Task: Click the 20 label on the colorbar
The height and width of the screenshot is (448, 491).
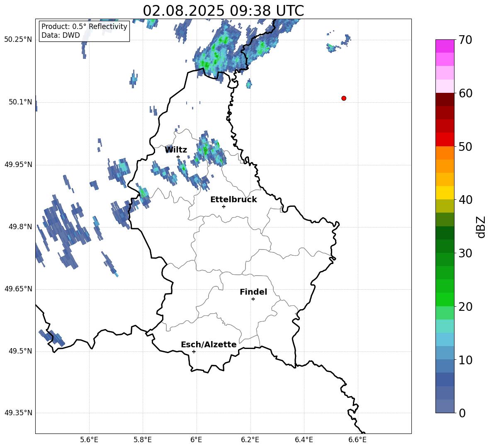Action: (465, 307)
